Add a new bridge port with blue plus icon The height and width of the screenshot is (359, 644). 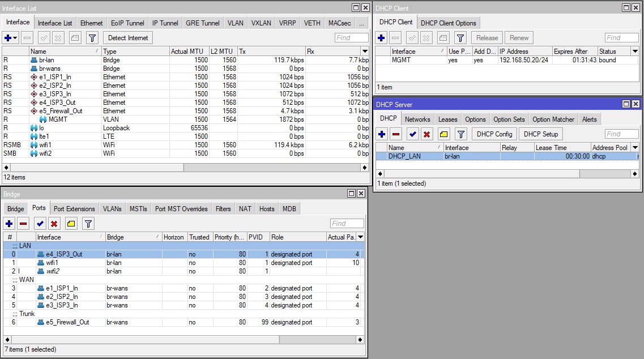[x=9, y=224]
